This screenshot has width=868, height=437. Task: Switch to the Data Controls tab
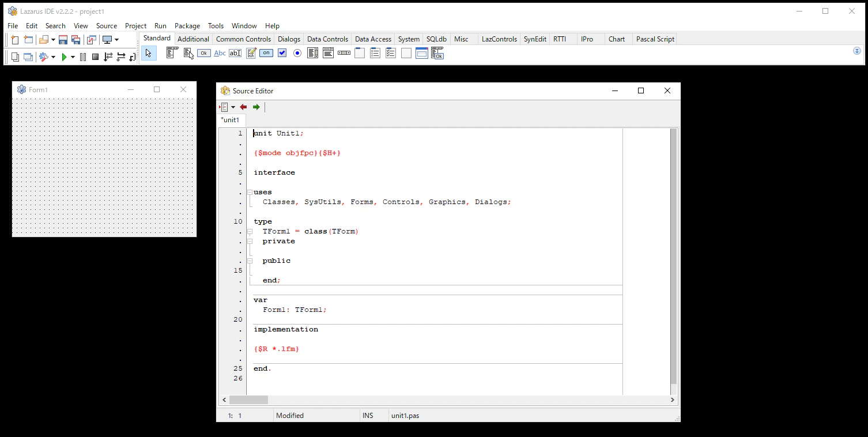tap(327, 39)
